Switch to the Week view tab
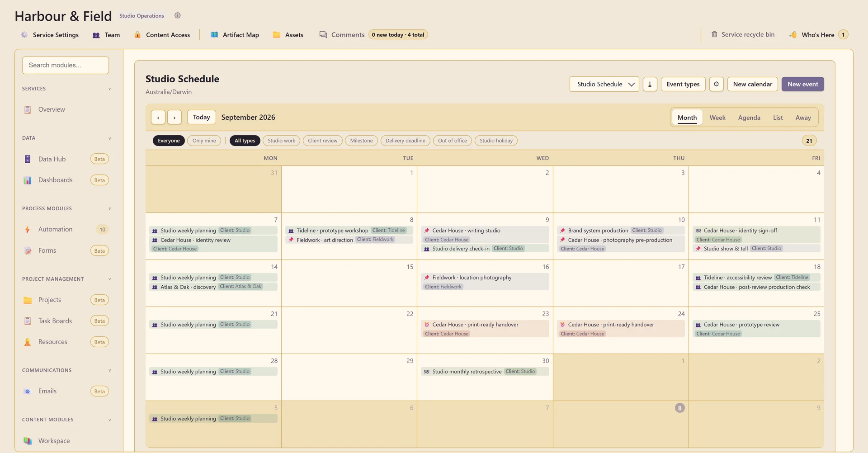The height and width of the screenshot is (453, 868). (x=717, y=118)
